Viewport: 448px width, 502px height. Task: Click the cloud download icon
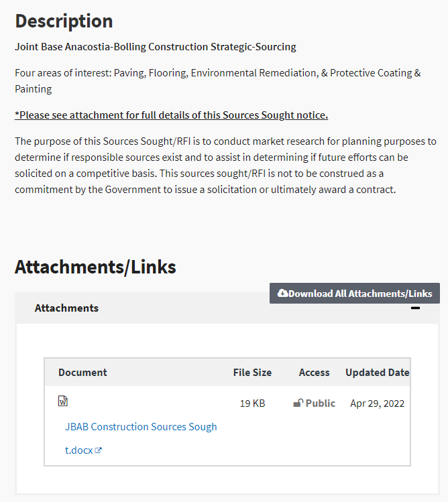tap(282, 293)
